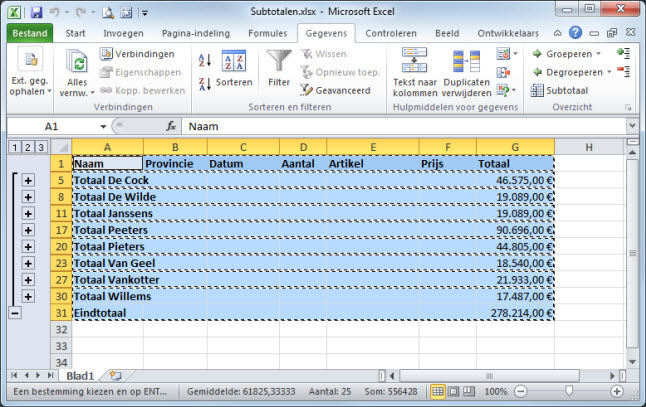Select column header G
646x407 pixels.
tap(515, 147)
